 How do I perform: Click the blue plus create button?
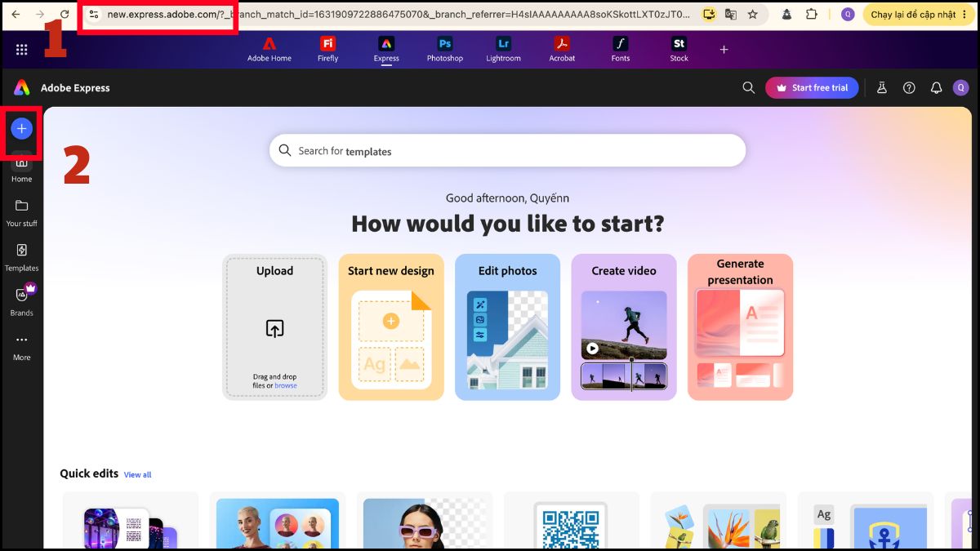[22, 128]
